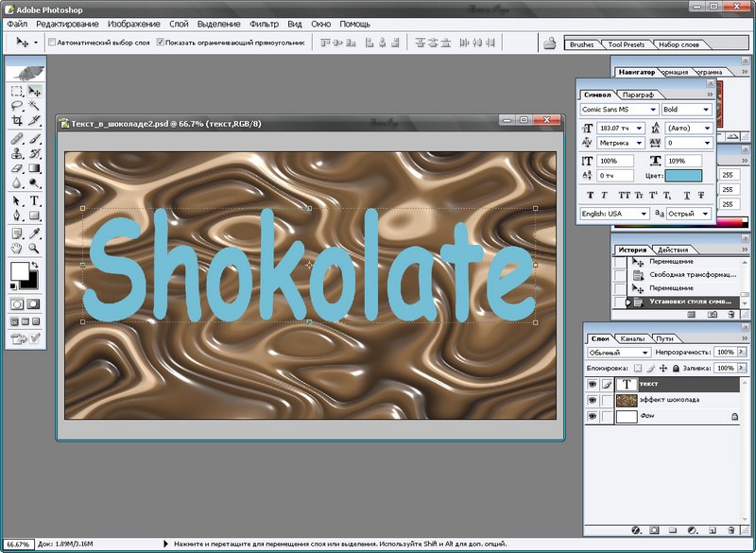This screenshot has height=553, width=756.
Task: Click the 'Brushes' palette well button
Action: point(582,44)
